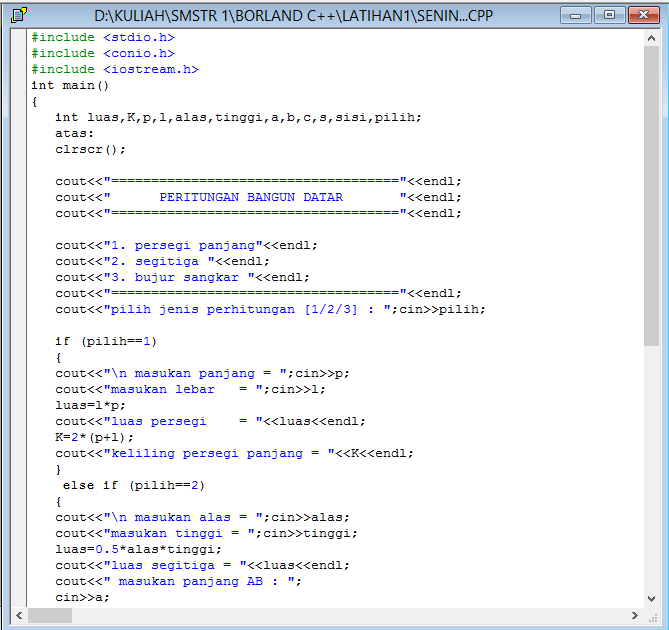Click on the 'int main()' line
Screen dimensions: 669x630
pos(70,85)
